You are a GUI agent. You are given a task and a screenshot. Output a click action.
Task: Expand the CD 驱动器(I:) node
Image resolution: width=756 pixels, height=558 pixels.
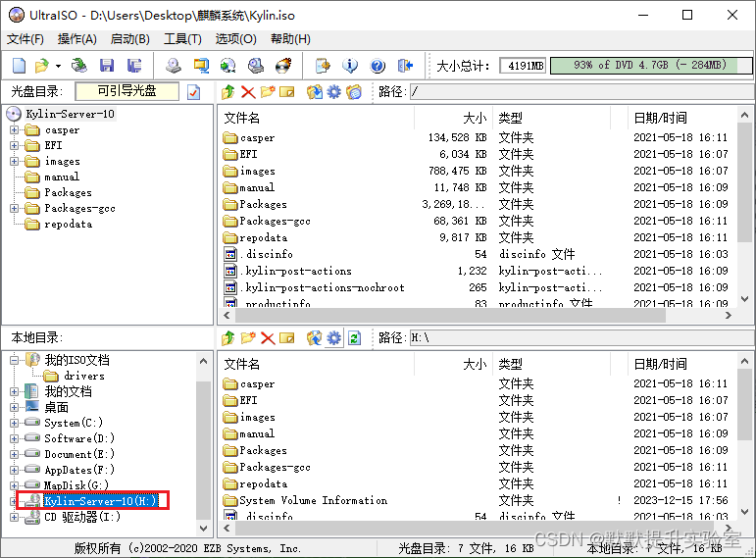coord(14,517)
